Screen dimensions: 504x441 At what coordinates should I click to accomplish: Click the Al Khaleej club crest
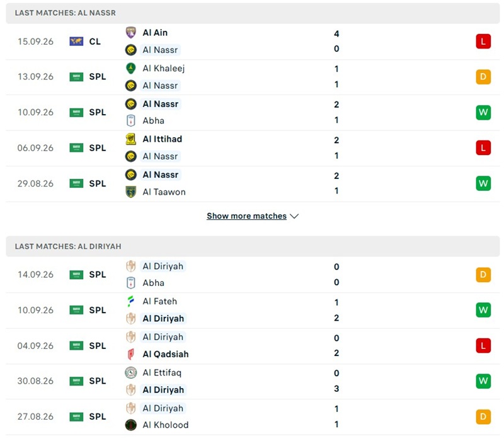click(x=131, y=68)
